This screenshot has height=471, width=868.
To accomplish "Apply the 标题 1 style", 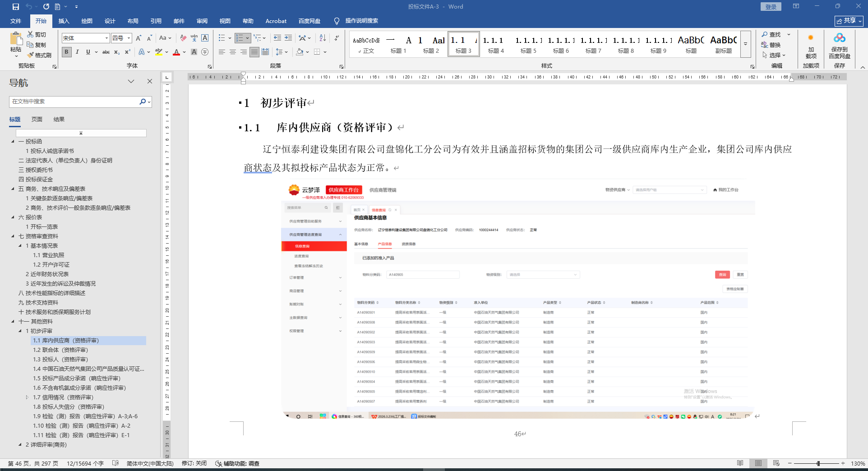I will (x=398, y=44).
